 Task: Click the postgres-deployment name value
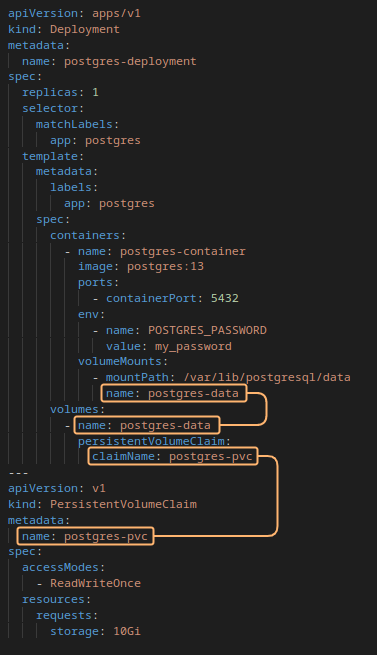(x=130, y=61)
